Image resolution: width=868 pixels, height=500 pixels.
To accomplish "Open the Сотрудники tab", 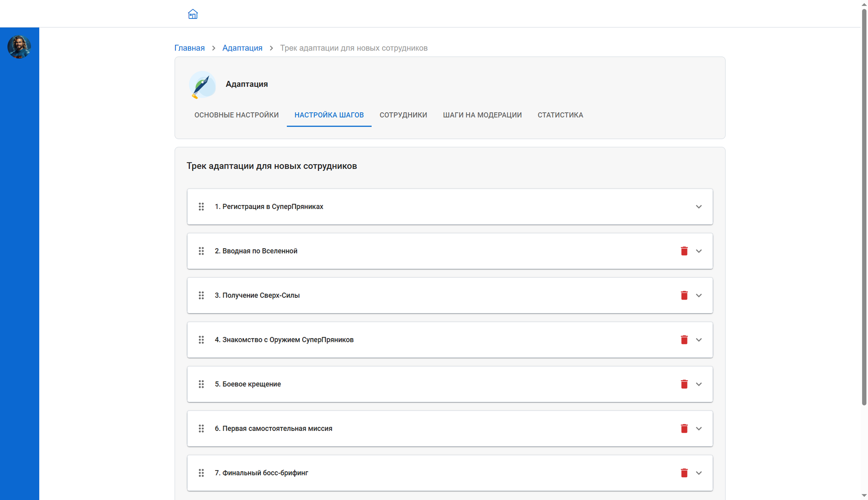I will (403, 115).
